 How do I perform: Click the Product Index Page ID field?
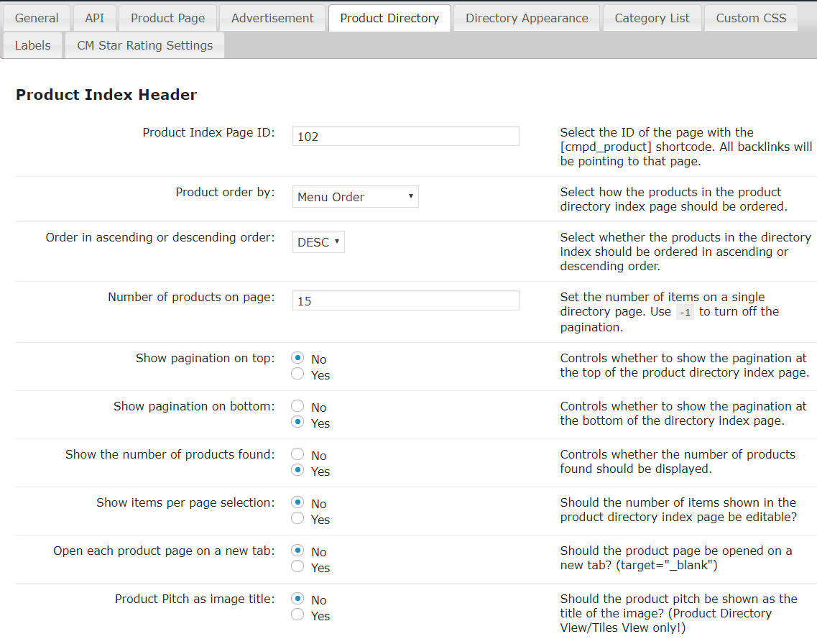point(405,137)
